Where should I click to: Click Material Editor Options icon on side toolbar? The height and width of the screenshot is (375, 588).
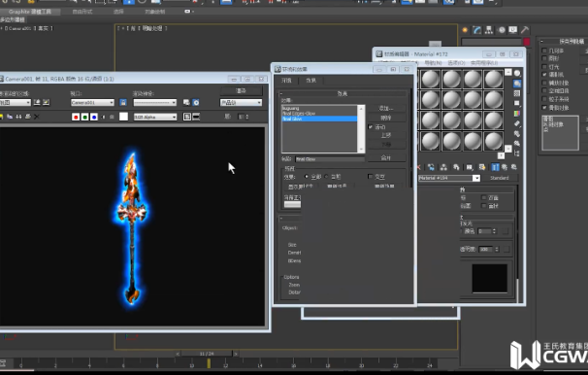pyautogui.click(x=517, y=134)
